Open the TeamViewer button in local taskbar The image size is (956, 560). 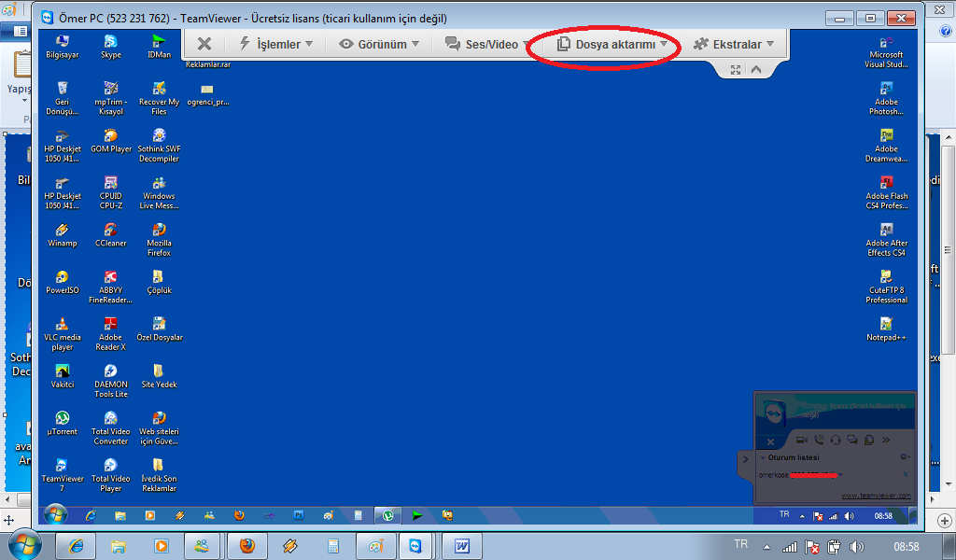tap(415, 546)
